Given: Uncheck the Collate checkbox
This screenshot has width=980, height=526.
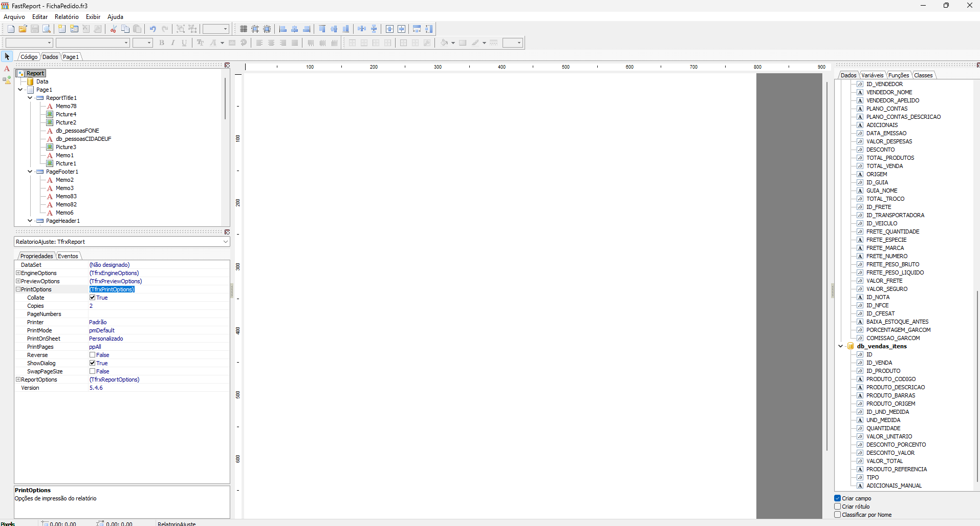Looking at the screenshot, I should pos(93,298).
